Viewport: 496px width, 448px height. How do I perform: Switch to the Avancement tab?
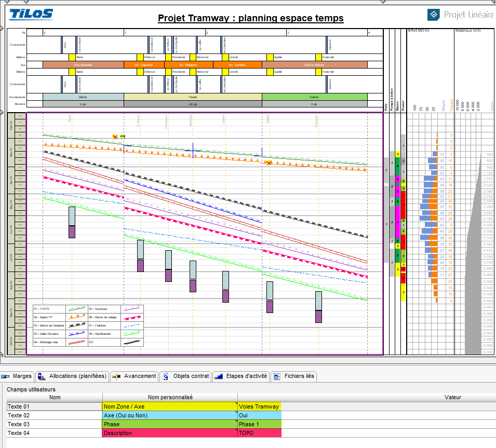135,376
